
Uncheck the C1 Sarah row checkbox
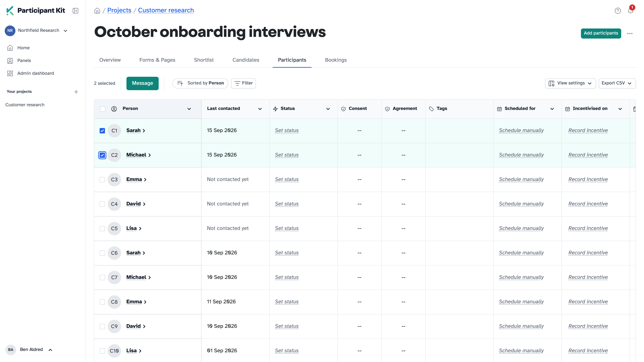tap(102, 131)
